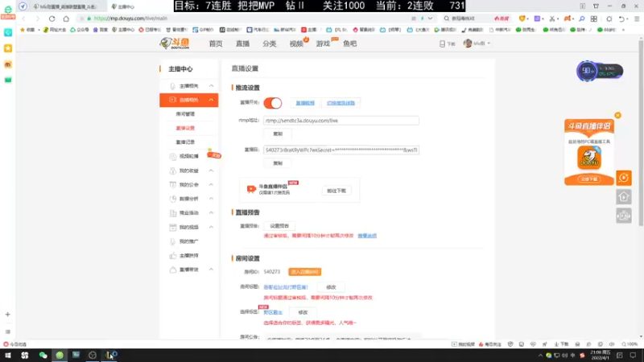Open the first blue link beside the live switch
The image size is (644, 362).
(x=305, y=103)
